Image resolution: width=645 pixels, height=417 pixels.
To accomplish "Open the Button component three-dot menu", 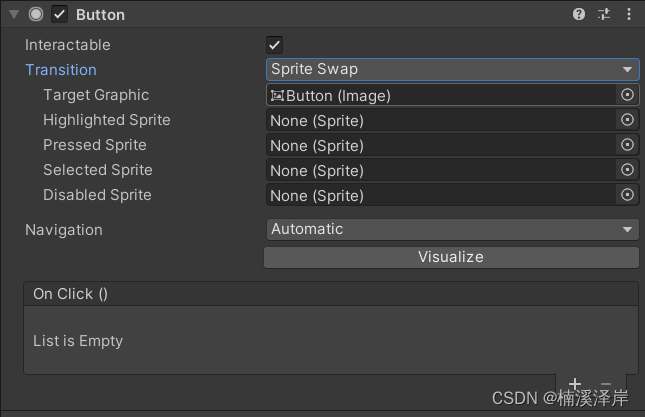I will [x=629, y=14].
